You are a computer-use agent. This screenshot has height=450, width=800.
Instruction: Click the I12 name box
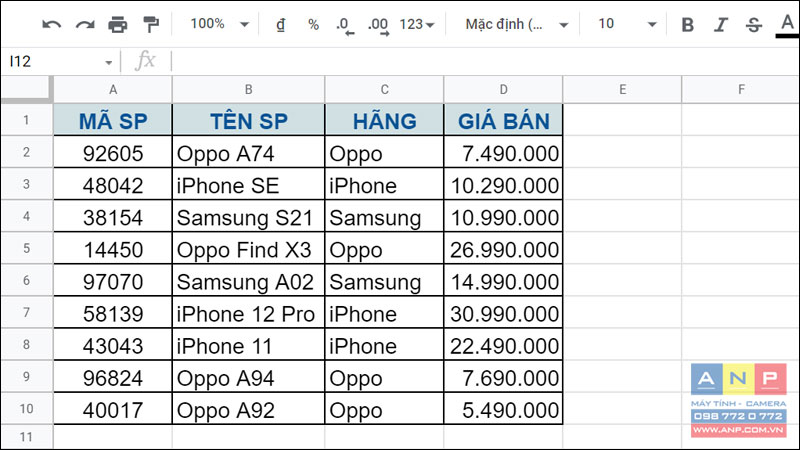coord(60,62)
